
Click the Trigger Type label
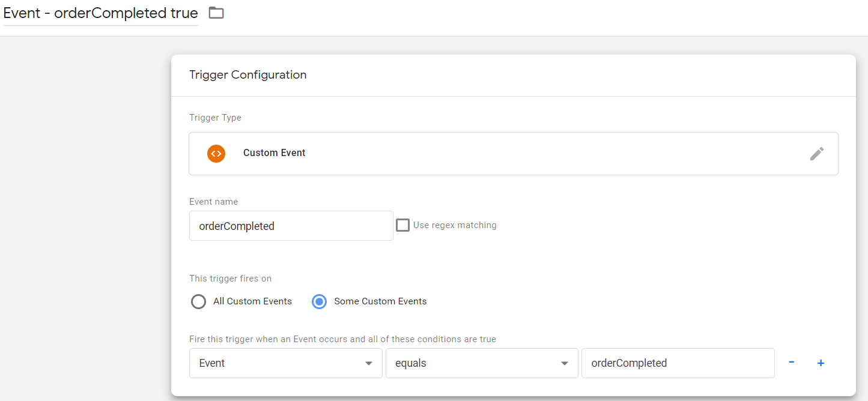(215, 118)
